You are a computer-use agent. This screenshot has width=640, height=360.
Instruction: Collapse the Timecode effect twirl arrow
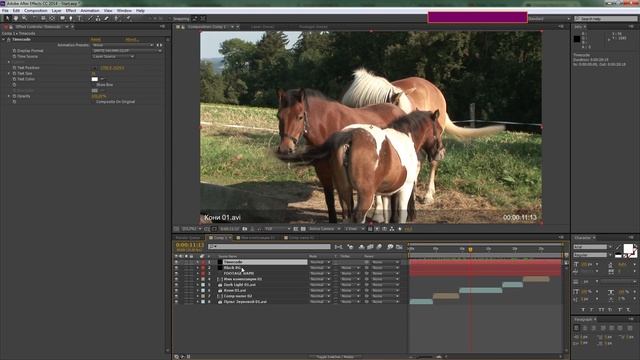(4, 40)
